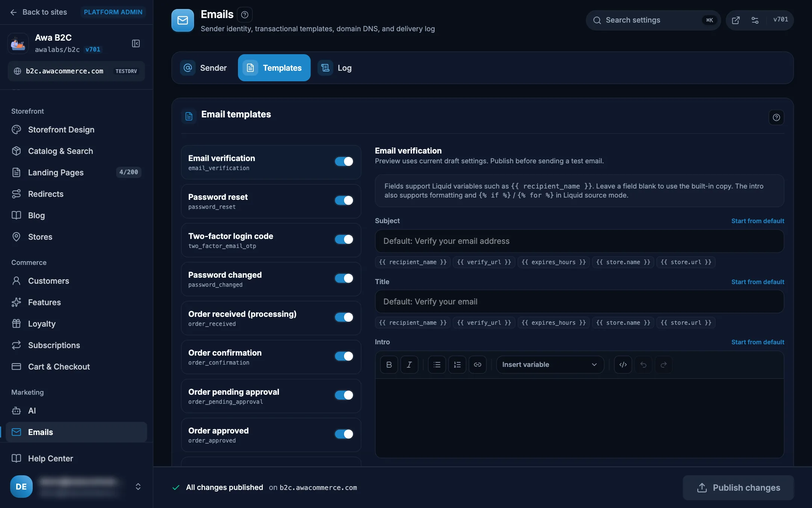Click Start from default for Title
This screenshot has width=812, height=508.
point(757,282)
